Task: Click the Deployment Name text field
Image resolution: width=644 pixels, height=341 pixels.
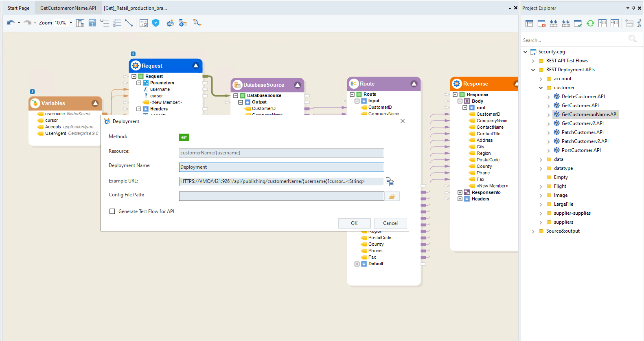Action: 281,167
